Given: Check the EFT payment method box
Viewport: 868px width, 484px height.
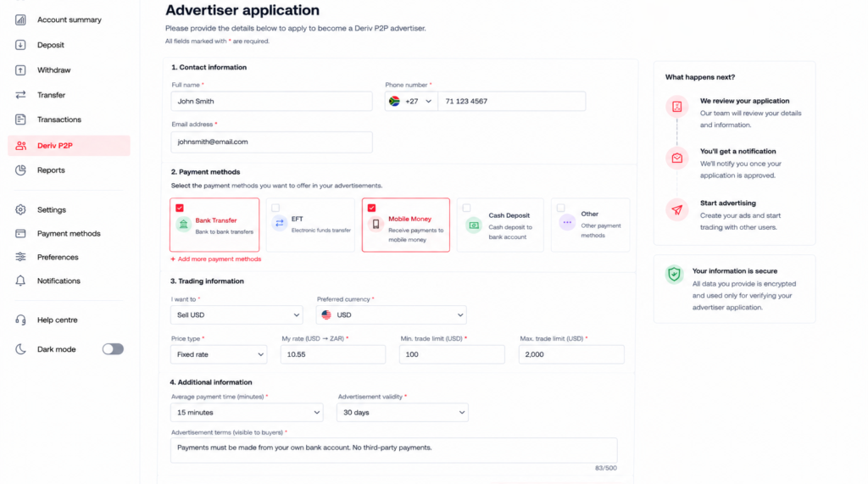Looking at the screenshot, I should coord(275,209).
